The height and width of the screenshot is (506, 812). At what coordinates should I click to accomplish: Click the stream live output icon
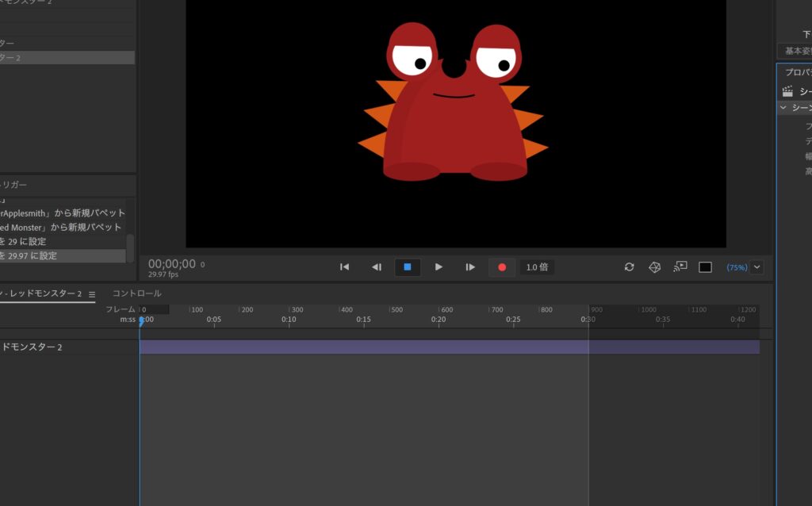coord(680,267)
